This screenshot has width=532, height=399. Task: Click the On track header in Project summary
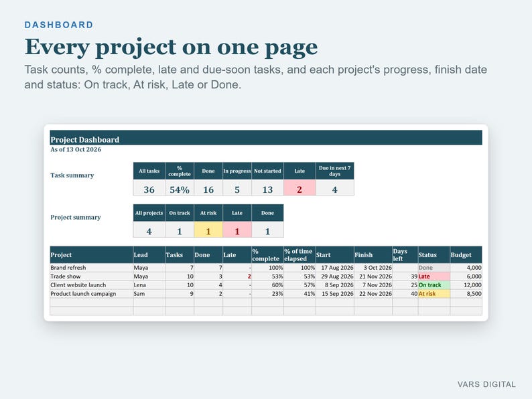point(180,213)
